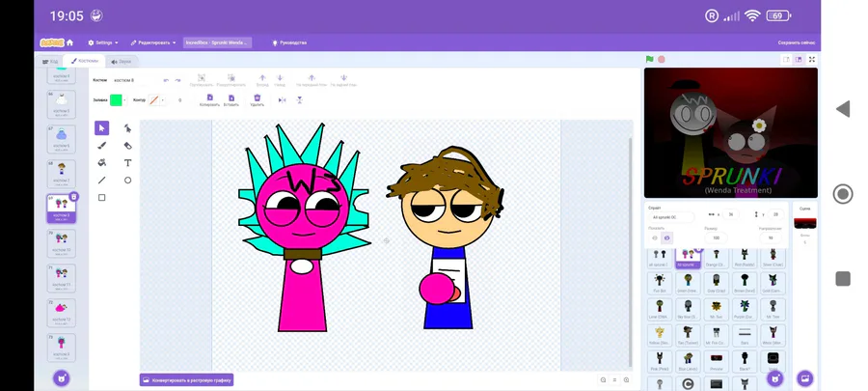Edit the project title field
868x391 pixels.
point(218,42)
